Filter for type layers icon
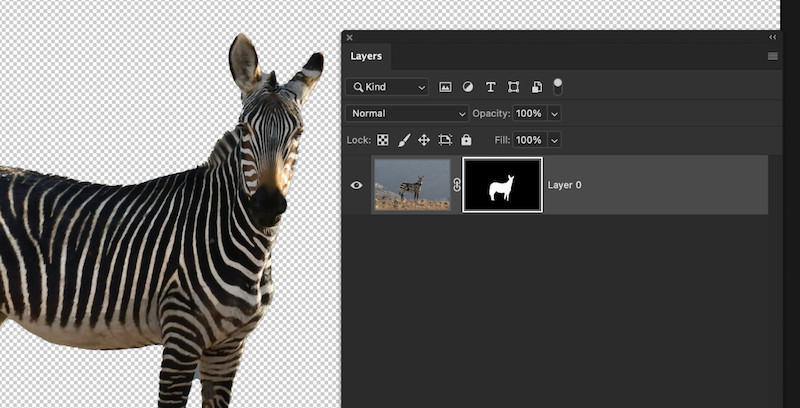This screenshot has height=408, width=800. click(490, 87)
